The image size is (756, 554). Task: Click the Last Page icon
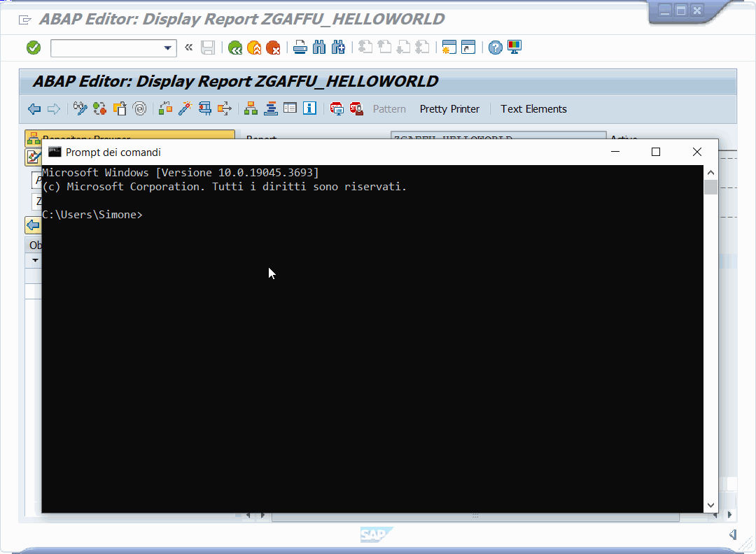(422, 47)
